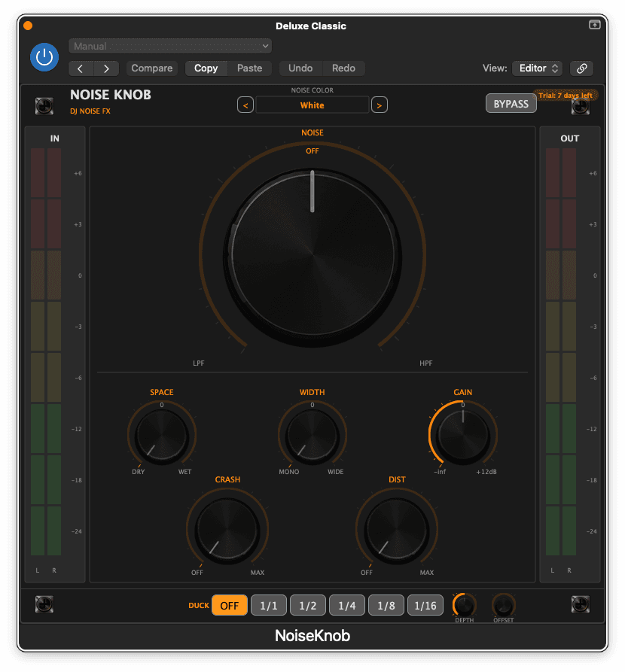Adjust the SPACE dry/wet knob
This screenshot has height=672, width=625.
point(162,436)
